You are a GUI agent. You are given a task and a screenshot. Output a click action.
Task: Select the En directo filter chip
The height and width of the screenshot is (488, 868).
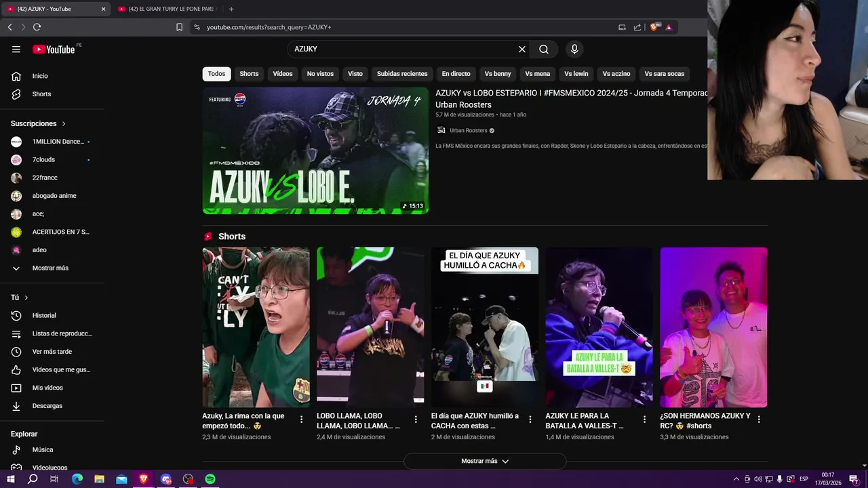point(456,74)
